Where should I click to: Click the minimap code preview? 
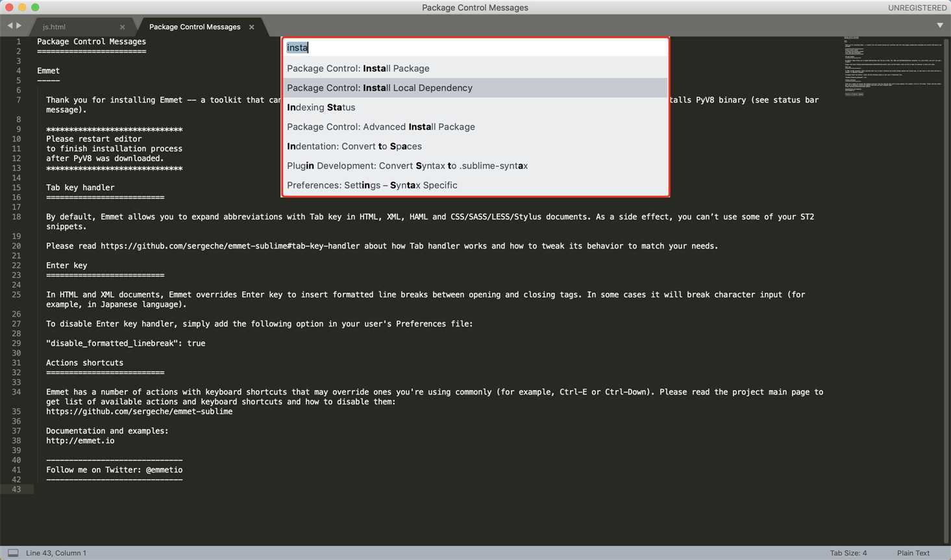[x=893, y=66]
